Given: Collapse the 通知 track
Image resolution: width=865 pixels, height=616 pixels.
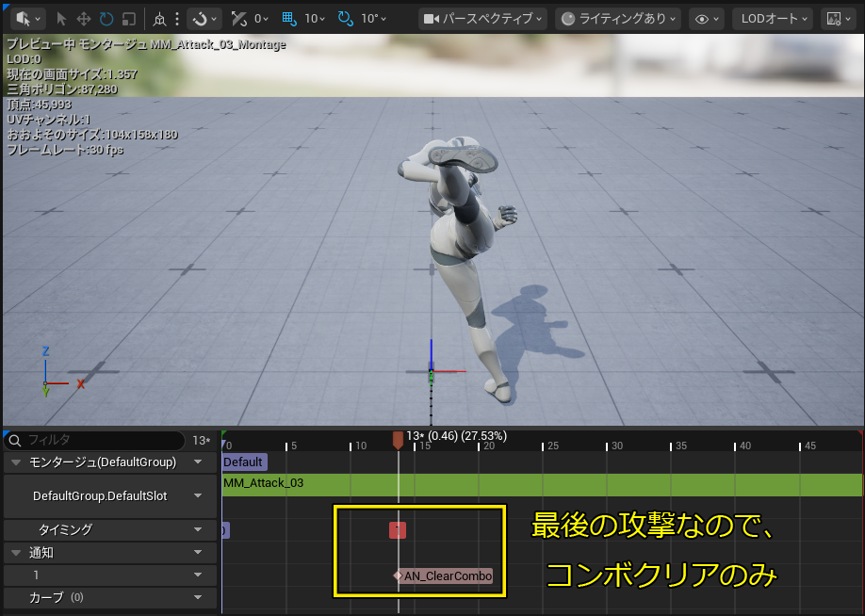Looking at the screenshot, I should click(16, 553).
